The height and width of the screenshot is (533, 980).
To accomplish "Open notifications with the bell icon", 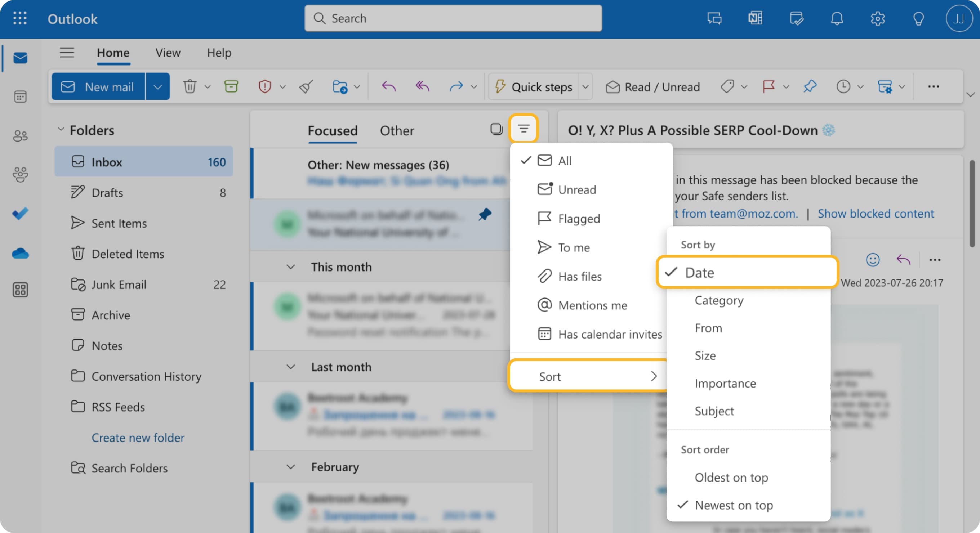I will [837, 18].
